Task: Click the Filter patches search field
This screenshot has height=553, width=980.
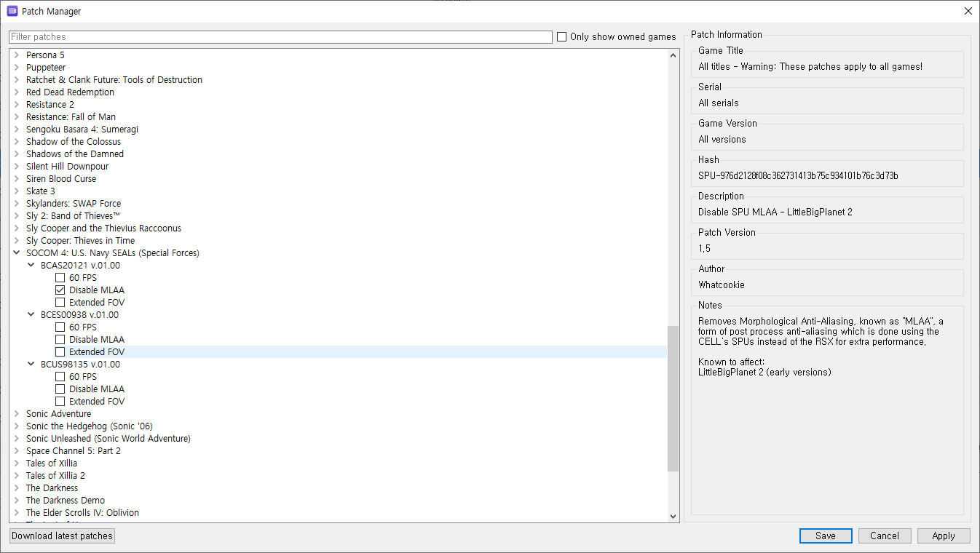Action: [280, 37]
